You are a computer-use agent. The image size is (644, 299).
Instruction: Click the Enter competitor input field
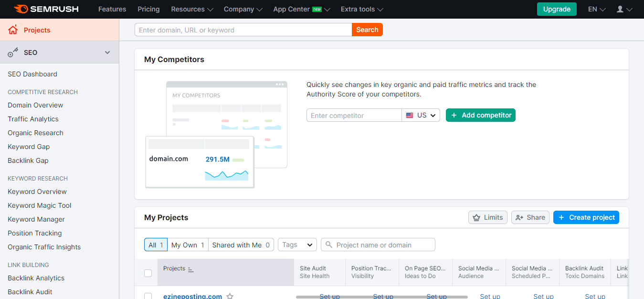point(354,115)
